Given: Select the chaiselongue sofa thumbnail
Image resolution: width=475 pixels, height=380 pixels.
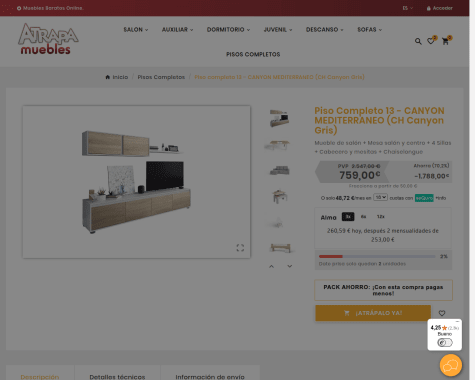Looking at the screenshot, I should coord(279,170).
